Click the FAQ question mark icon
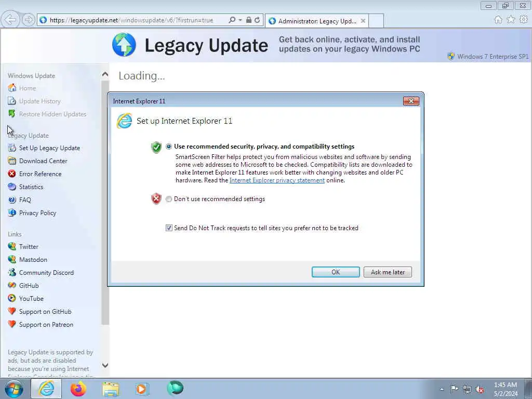The width and height of the screenshot is (532, 399). (x=12, y=200)
